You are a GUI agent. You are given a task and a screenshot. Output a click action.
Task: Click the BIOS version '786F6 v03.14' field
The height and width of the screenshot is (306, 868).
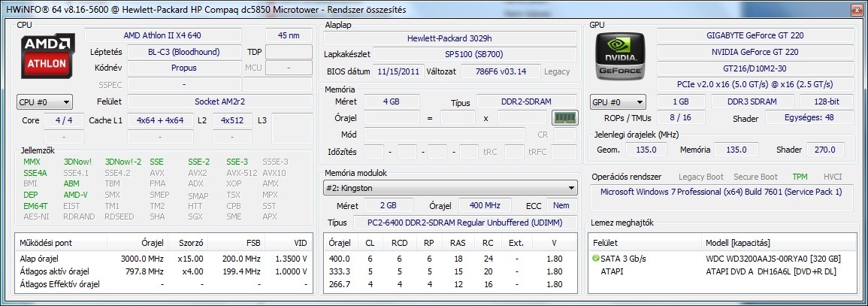click(x=501, y=71)
